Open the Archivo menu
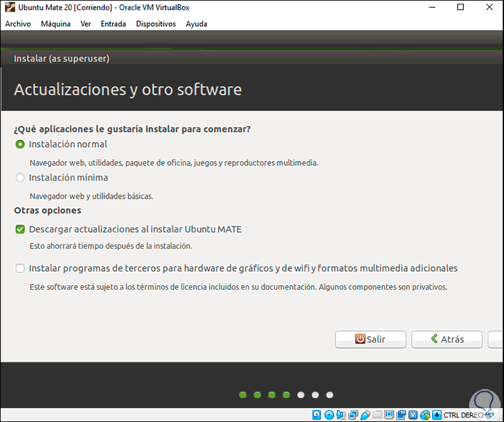This screenshot has height=422, width=504. click(x=18, y=24)
